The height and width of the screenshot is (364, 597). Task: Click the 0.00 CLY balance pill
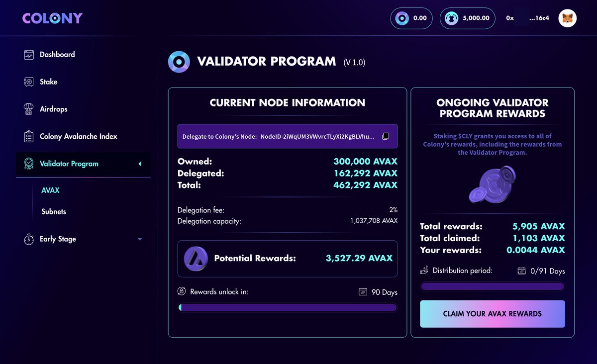click(x=411, y=18)
